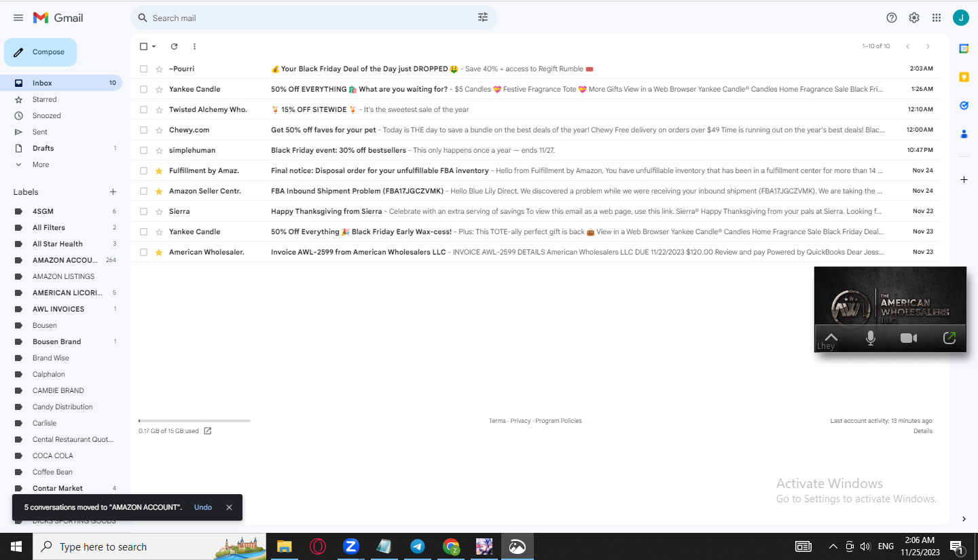This screenshot has width=978, height=560.
Task: Open the FBA Inbound Shipment Problem email
Action: tap(537, 191)
